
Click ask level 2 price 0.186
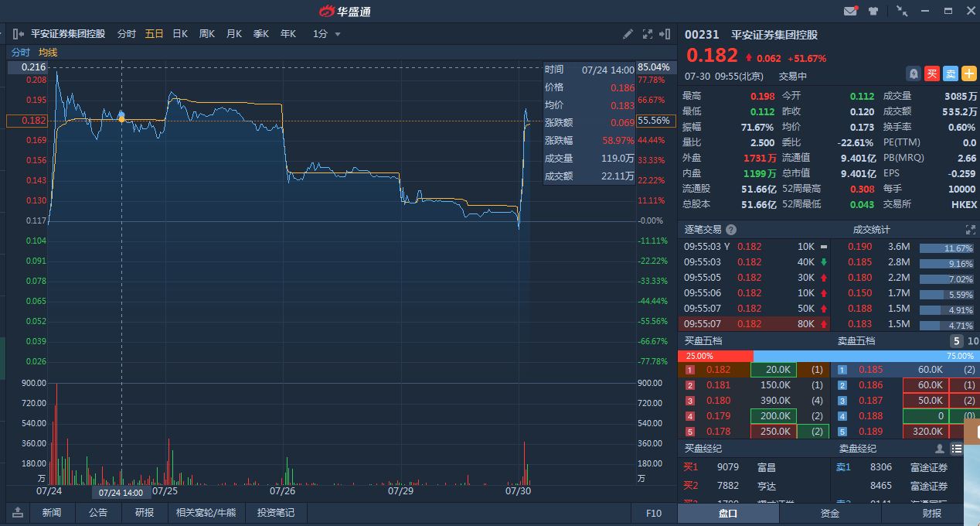click(870, 385)
